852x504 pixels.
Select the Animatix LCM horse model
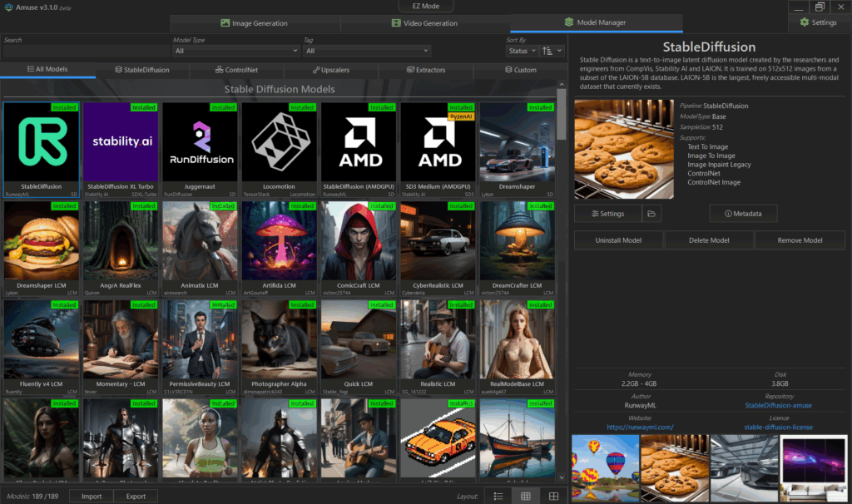(x=200, y=249)
